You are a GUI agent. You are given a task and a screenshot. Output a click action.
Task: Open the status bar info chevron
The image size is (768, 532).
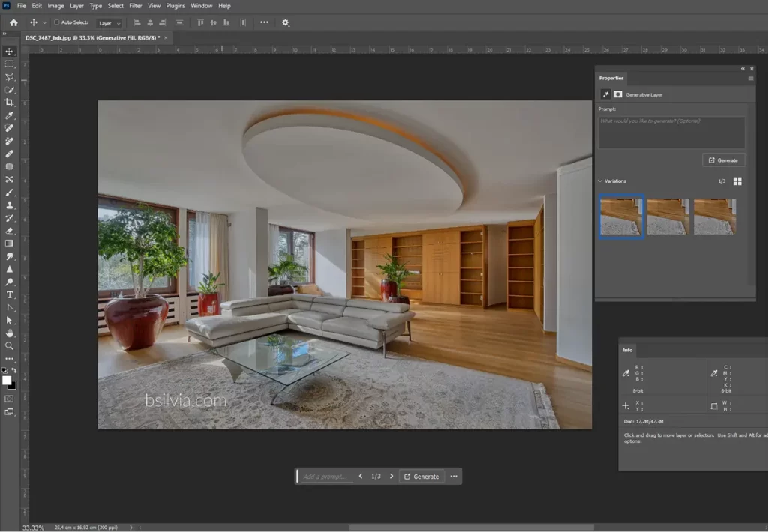(130, 527)
